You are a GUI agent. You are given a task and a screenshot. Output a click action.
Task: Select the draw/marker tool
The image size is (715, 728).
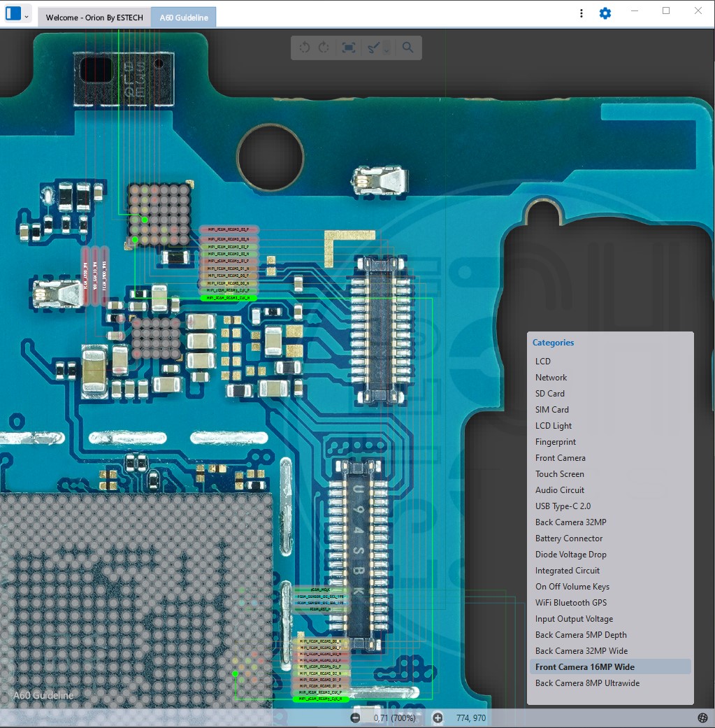tap(374, 48)
